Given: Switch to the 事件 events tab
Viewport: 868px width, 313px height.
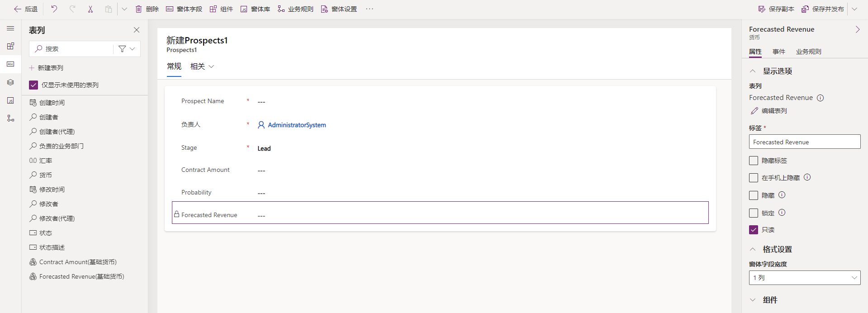Looking at the screenshot, I should pyautogui.click(x=779, y=52).
